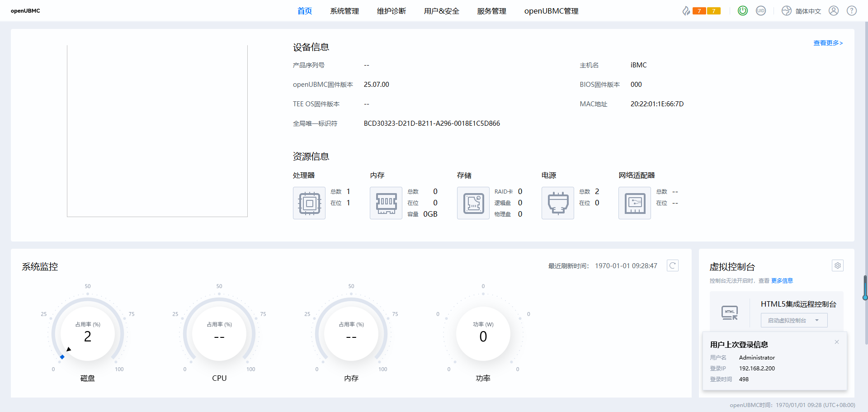Toggle the UID indicator light button
868x412 pixels.
pos(761,11)
